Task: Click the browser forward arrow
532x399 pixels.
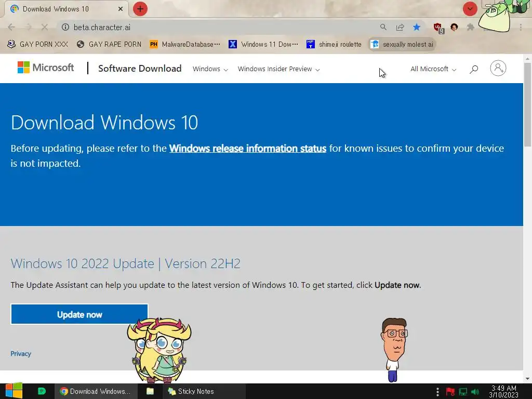Action: pyautogui.click(x=28, y=27)
